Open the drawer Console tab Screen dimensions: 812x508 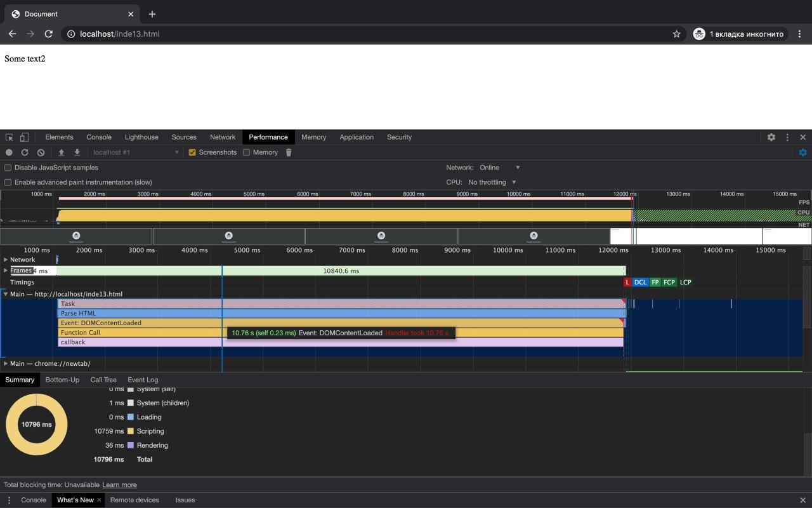click(x=34, y=500)
